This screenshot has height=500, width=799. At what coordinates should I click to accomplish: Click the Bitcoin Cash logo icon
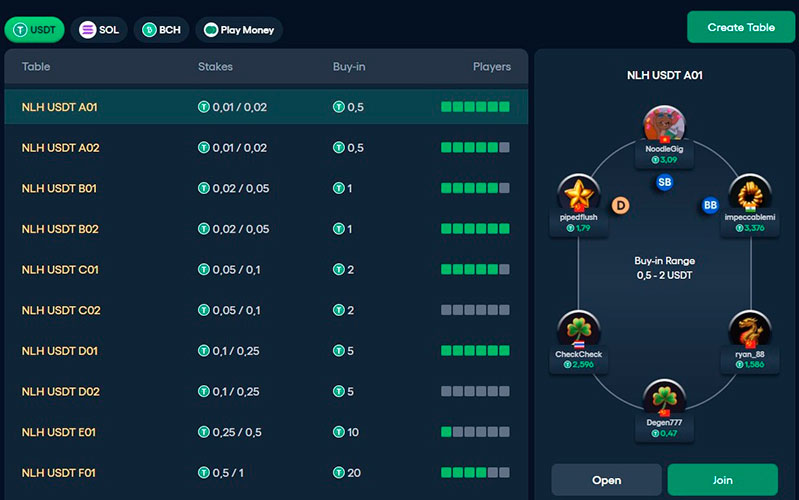[x=149, y=30]
